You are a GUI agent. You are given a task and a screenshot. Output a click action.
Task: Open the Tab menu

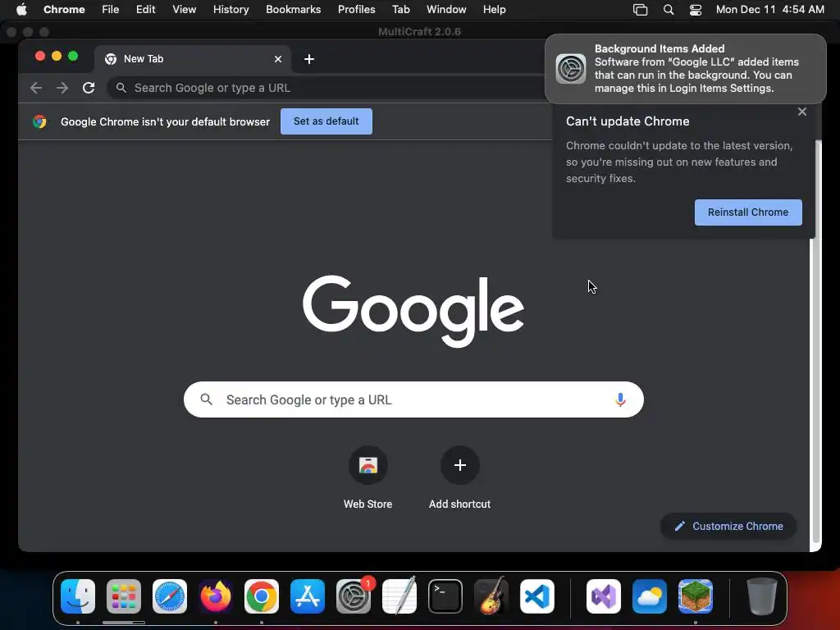(400, 9)
